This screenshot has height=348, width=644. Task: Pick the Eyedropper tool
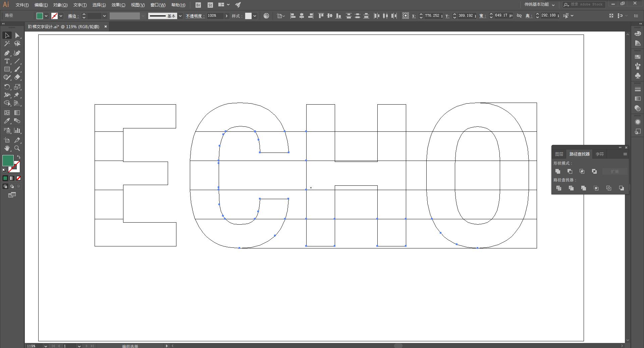(7, 121)
